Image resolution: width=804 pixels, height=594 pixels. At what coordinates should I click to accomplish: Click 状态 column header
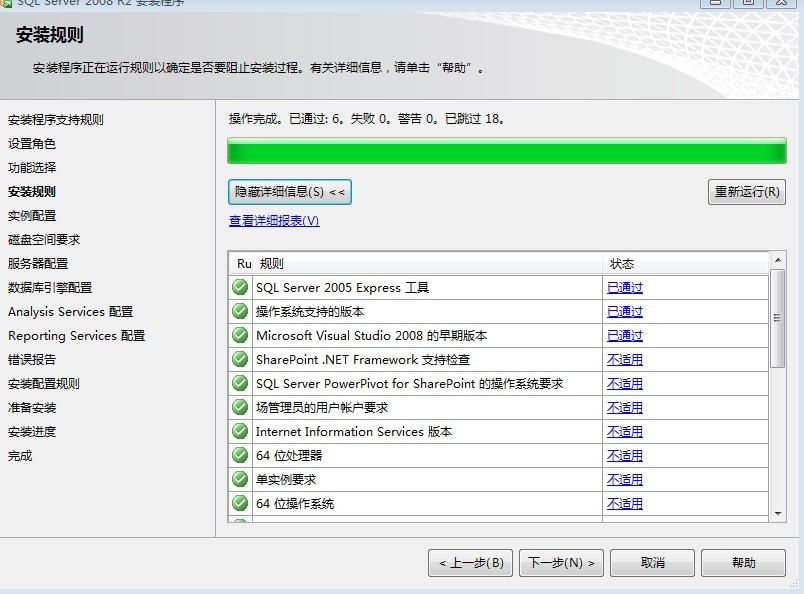(686, 264)
